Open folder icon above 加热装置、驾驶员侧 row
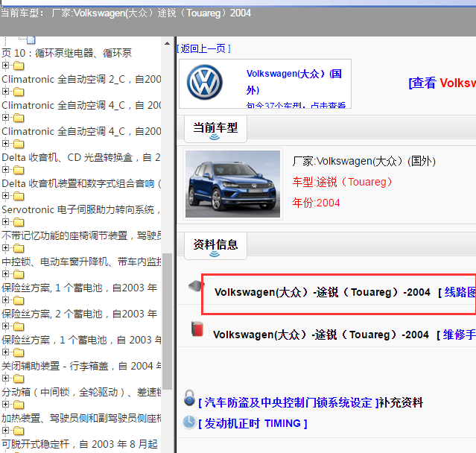 coord(19,405)
